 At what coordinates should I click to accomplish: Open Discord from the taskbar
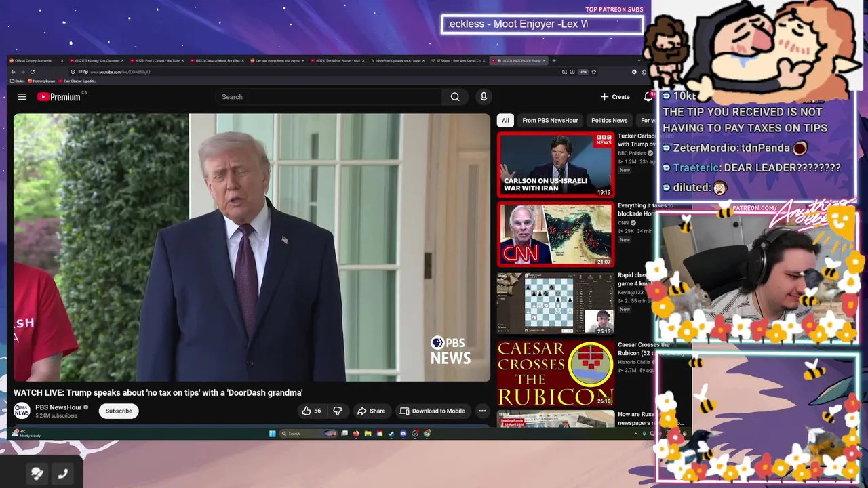[x=403, y=434]
